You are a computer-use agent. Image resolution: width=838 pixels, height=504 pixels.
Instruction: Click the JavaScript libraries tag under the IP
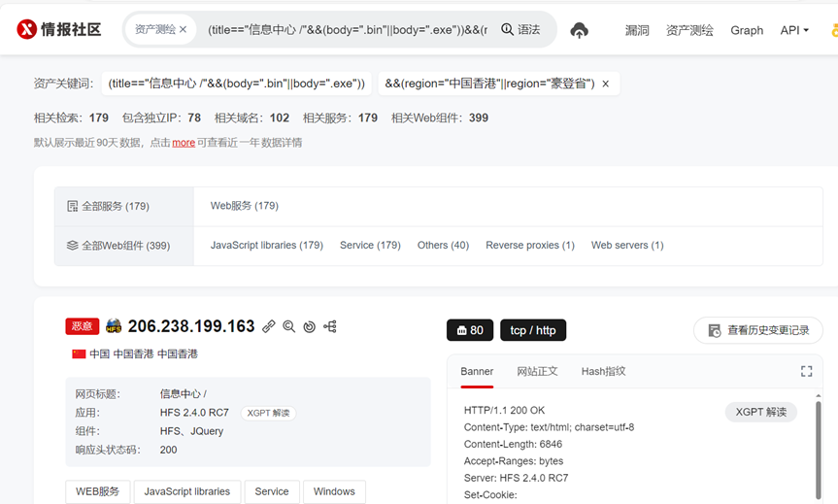[187, 491]
